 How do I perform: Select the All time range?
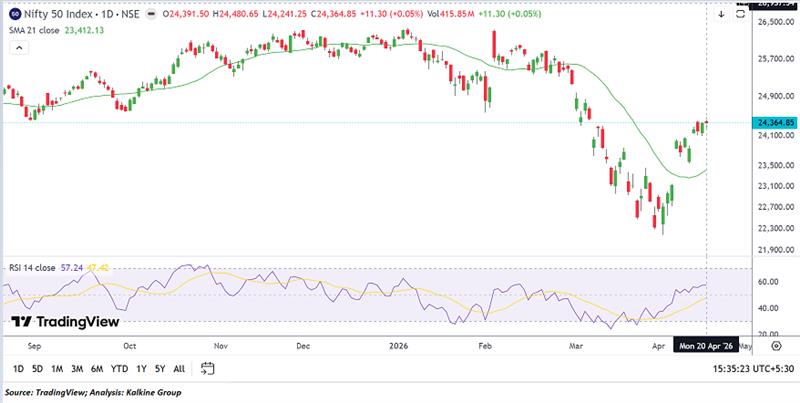179,369
